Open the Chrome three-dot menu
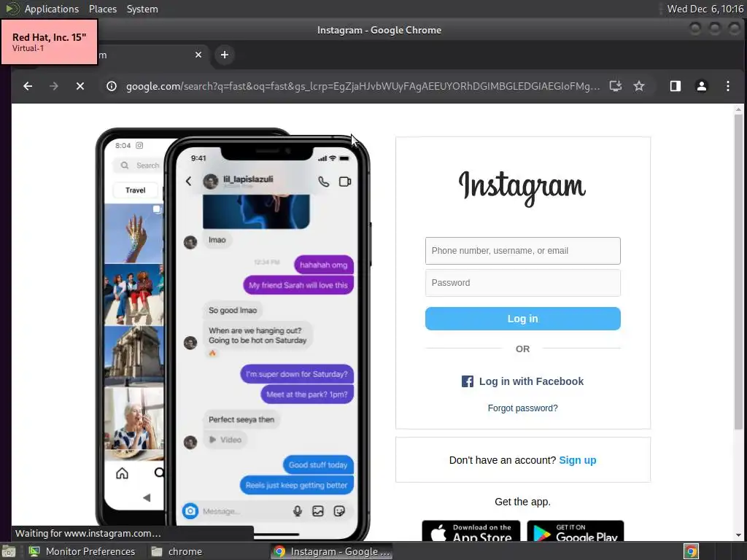This screenshot has height=560, width=747. tap(727, 86)
